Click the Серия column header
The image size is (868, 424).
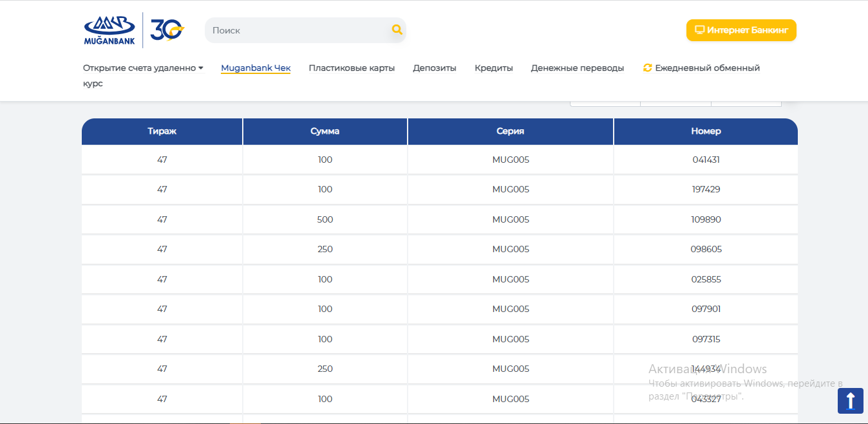(x=511, y=131)
